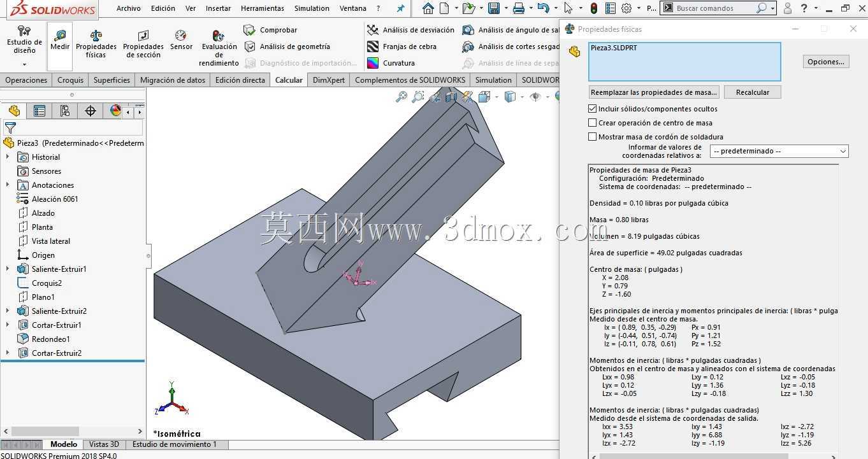Open the DisplayManager color ball tab
868x459 pixels.
(115, 111)
